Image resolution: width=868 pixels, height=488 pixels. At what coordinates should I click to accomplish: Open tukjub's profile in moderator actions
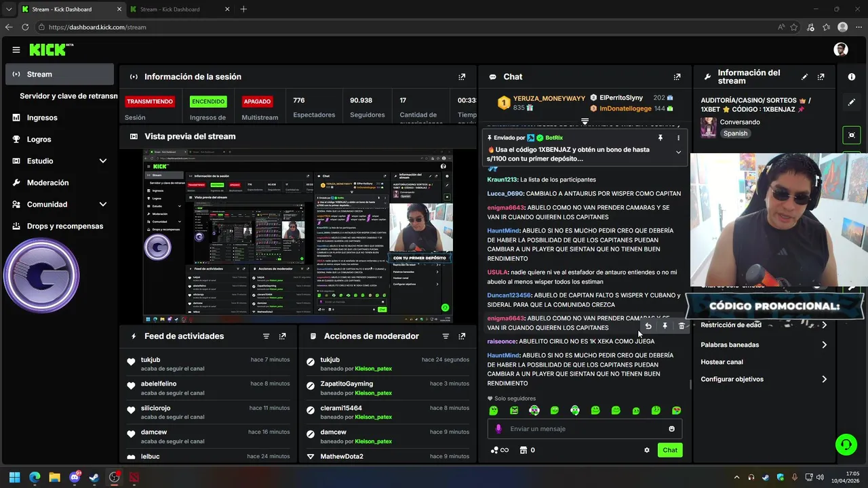pos(330,360)
